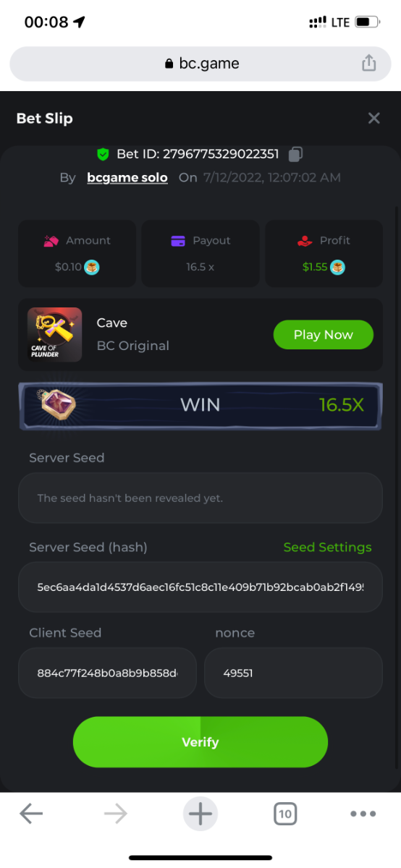
Task: Tap the Payout card icon
Action: coord(178,241)
